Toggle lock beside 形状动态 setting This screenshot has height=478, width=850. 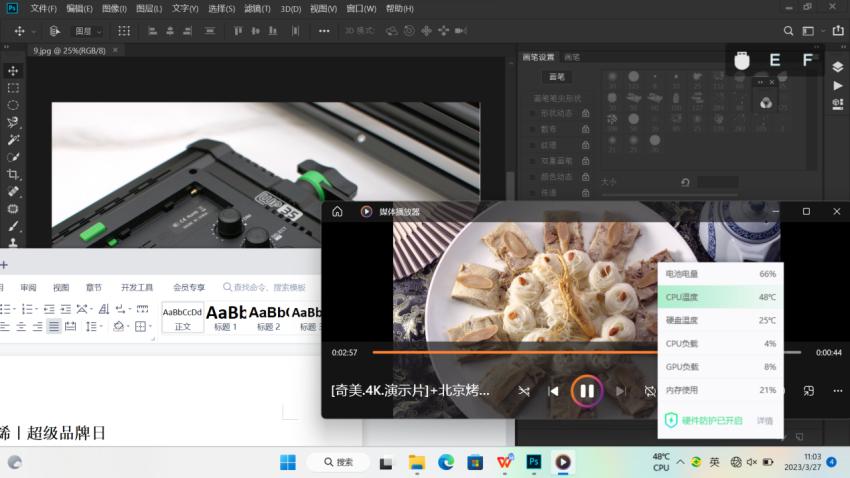coord(585,113)
